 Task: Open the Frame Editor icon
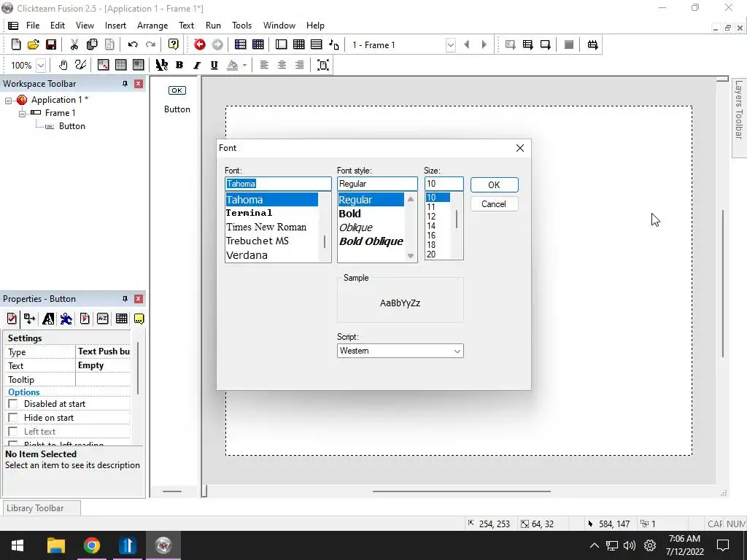point(281,44)
